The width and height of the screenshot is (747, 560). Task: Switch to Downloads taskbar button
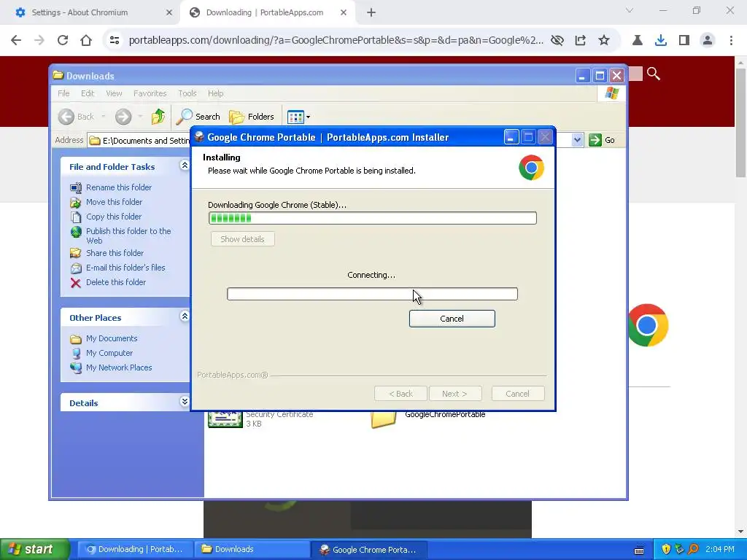(252, 549)
